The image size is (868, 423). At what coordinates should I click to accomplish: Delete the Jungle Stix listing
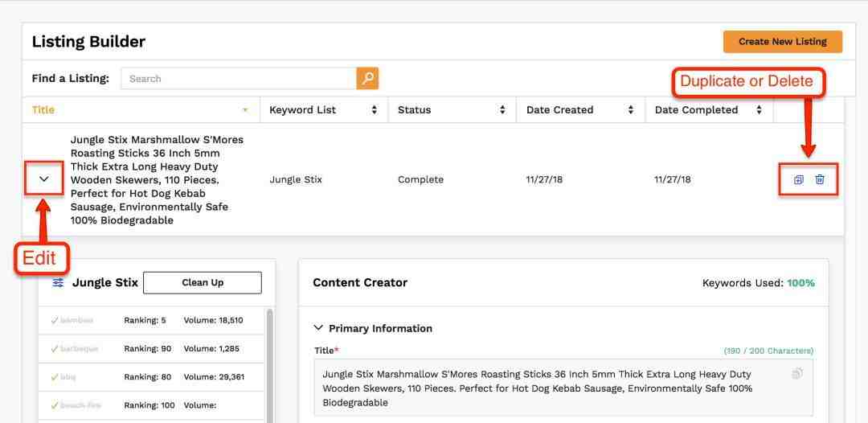820,179
